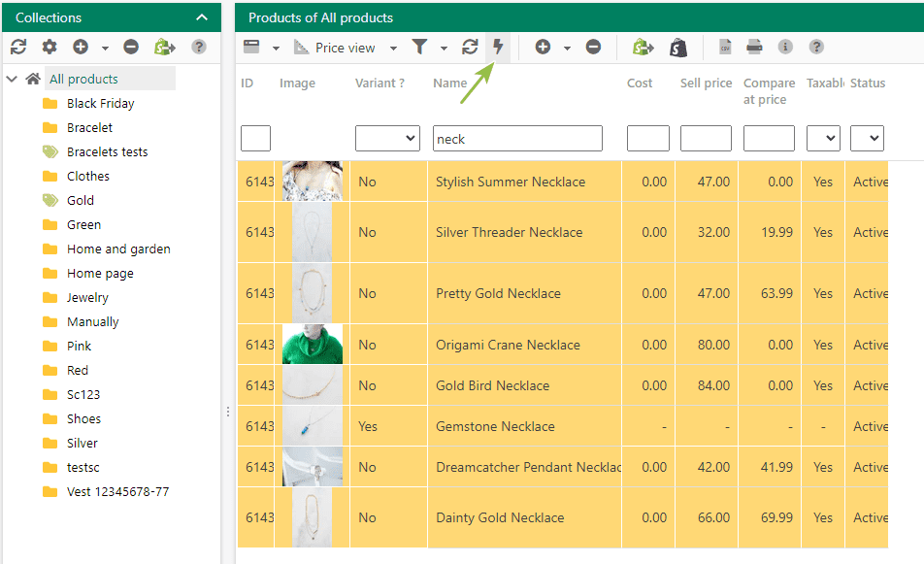
Task: Collapse the Collections panel chevron
Action: click(202, 17)
